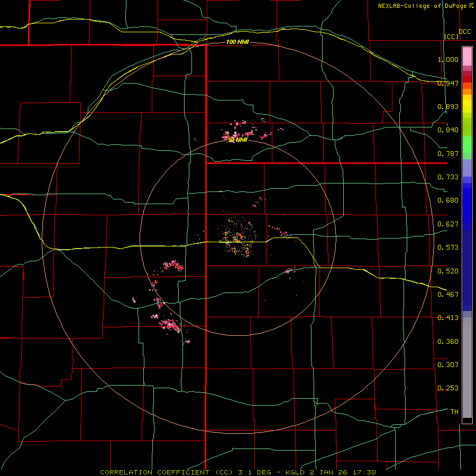
Task: Click the [CC] product label
Action: [x=452, y=36]
